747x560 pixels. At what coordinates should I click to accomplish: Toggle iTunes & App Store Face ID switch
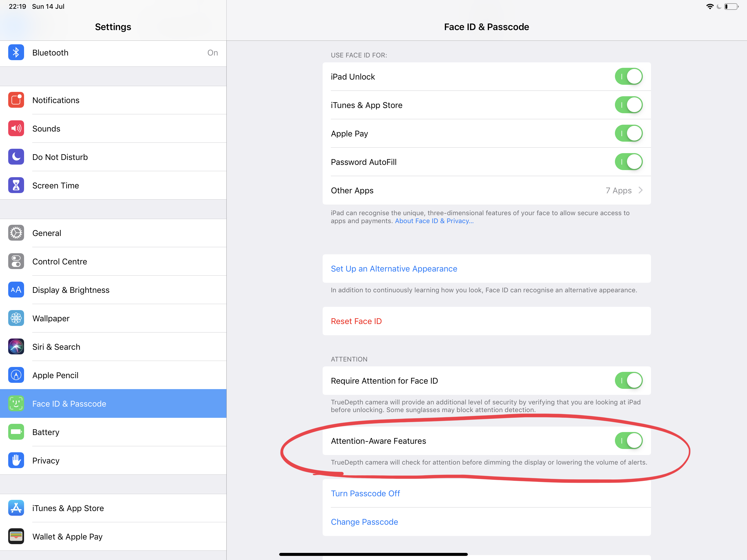628,105
